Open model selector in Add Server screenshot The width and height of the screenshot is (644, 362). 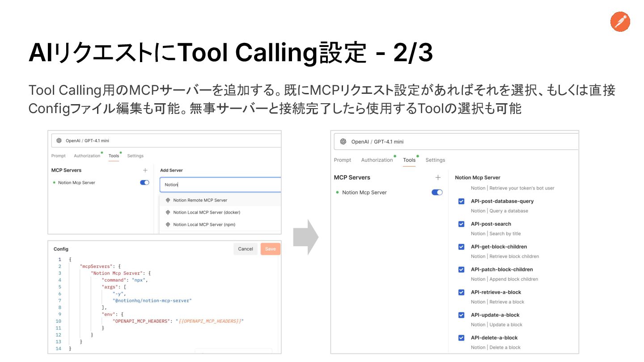pos(166,140)
